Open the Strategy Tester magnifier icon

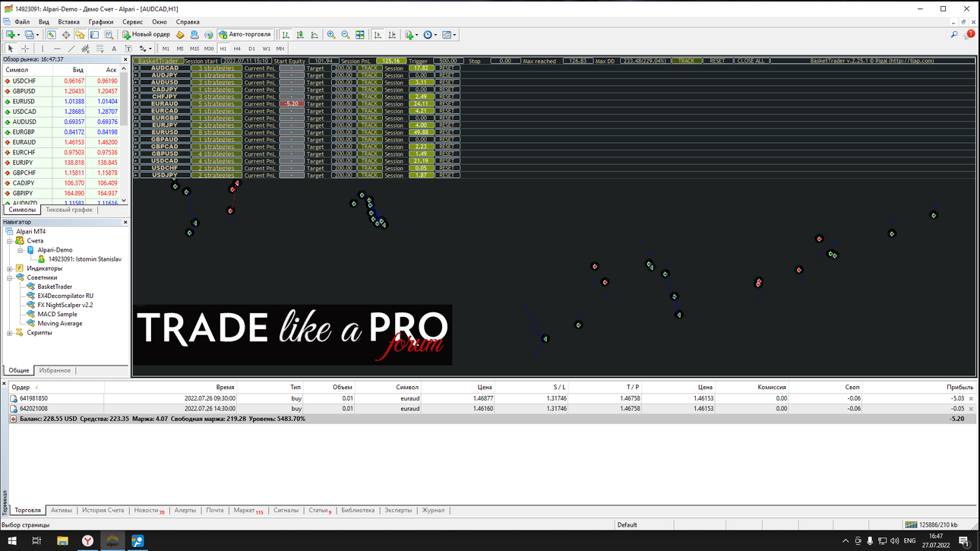(x=109, y=34)
